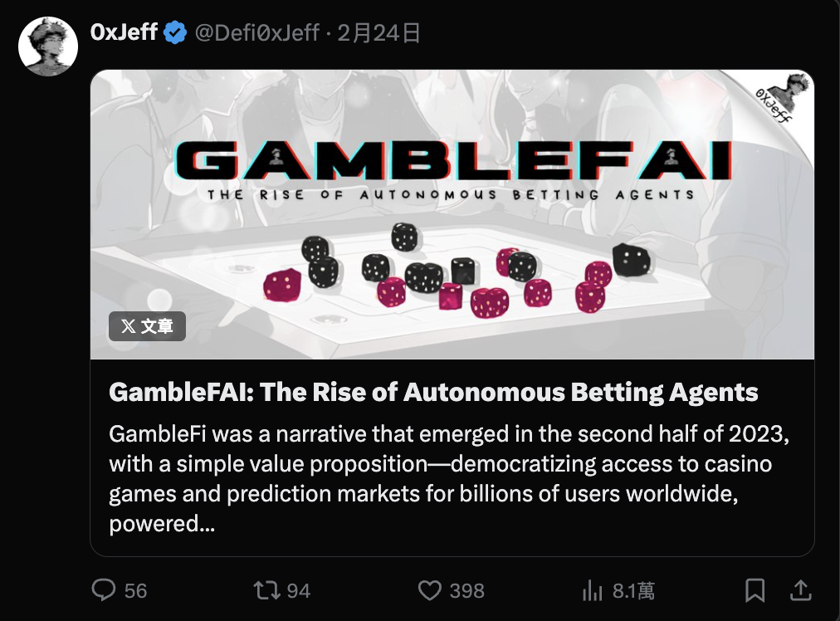Like the post with the heart icon
This screenshot has width=840, height=621.
[429, 590]
